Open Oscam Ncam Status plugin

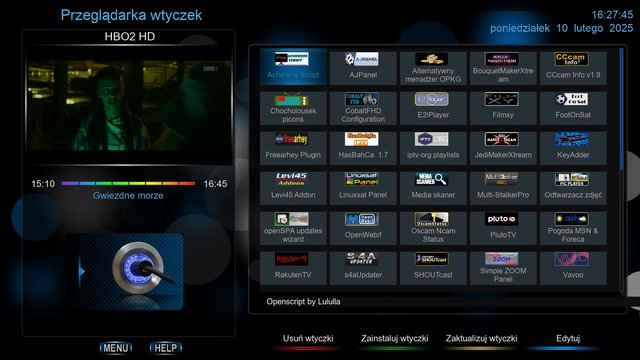(433, 227)
